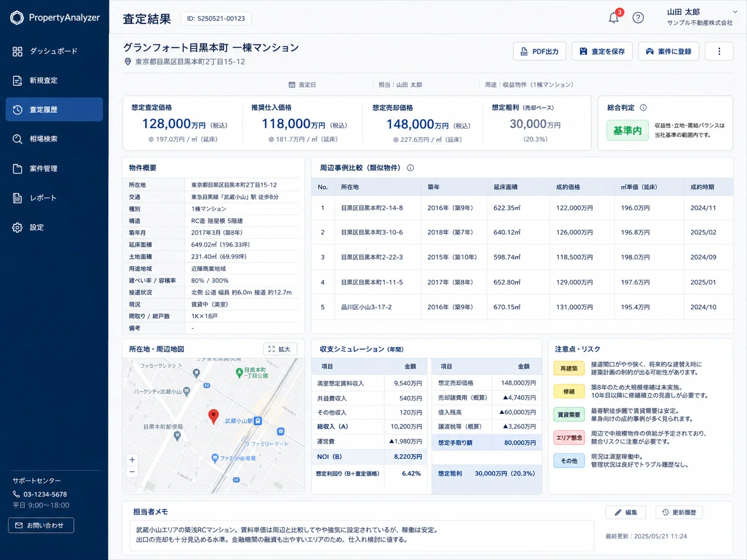The width and height of the screenshot is (747, 560).
Task: Click the 拡大 map expand button
Action: pyautogui.click(x=280, y=349)
